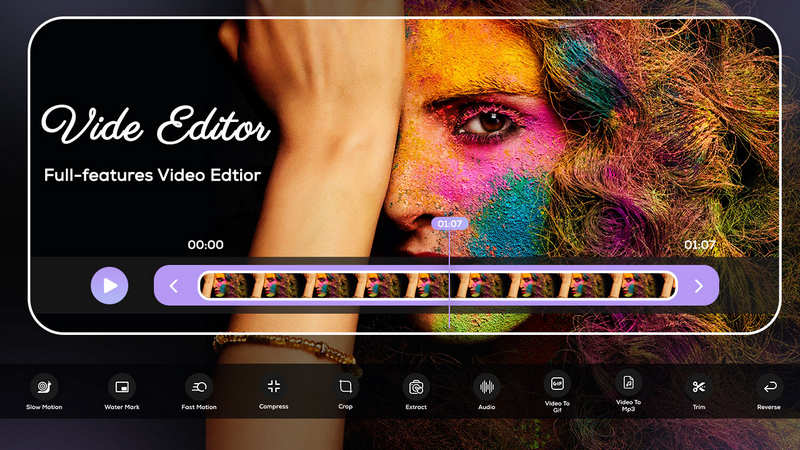Screen dimensions: 800x450
Task: Move the timeline right with the right chevron
Action: pyautogui.click(x=698, y=286)
